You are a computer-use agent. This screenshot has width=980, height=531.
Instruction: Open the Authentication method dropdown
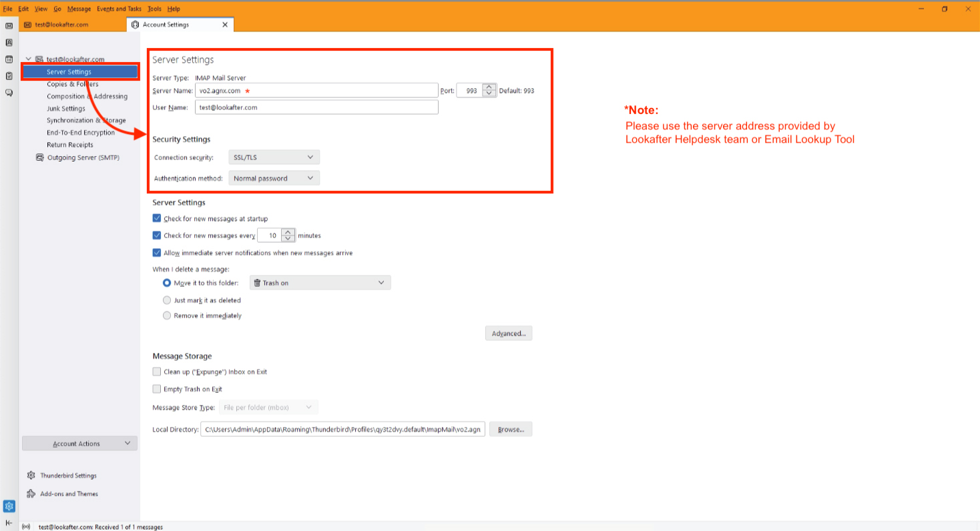tap(274, 178)
